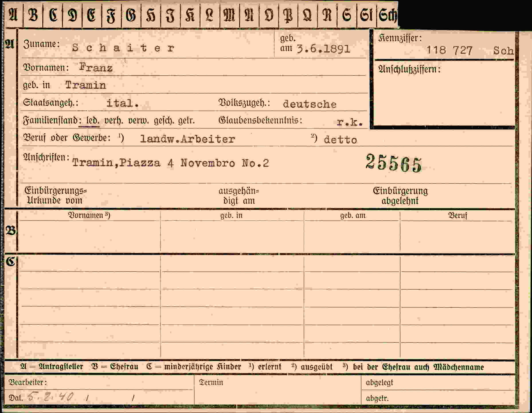Click the 'Anschlußziffern:' label

[409, 69]
